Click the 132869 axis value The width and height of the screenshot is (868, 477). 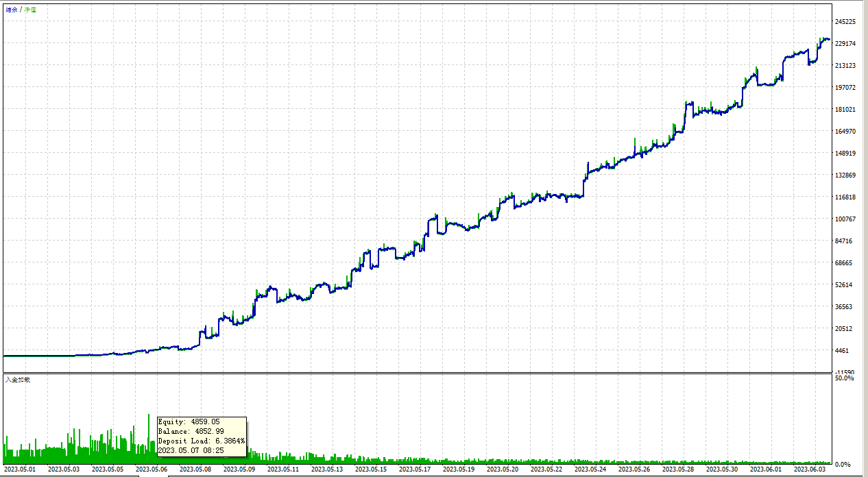coord(846,175)
